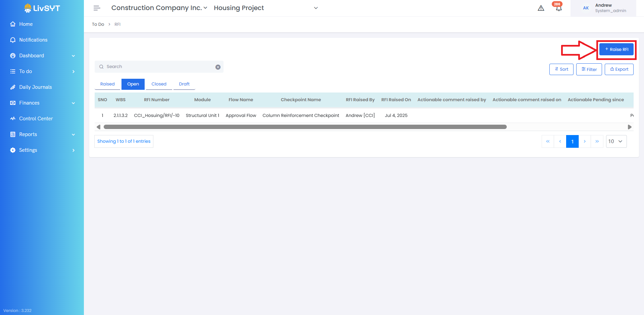Expand the Settings submenu chevron

tap(73, 150)
